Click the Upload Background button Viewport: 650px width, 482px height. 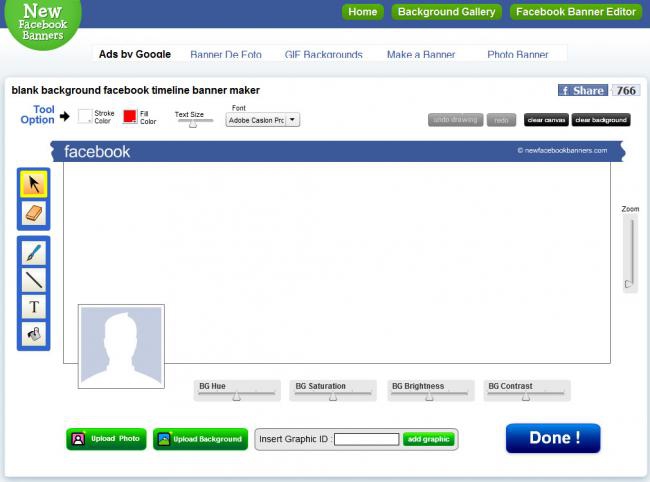201,439
